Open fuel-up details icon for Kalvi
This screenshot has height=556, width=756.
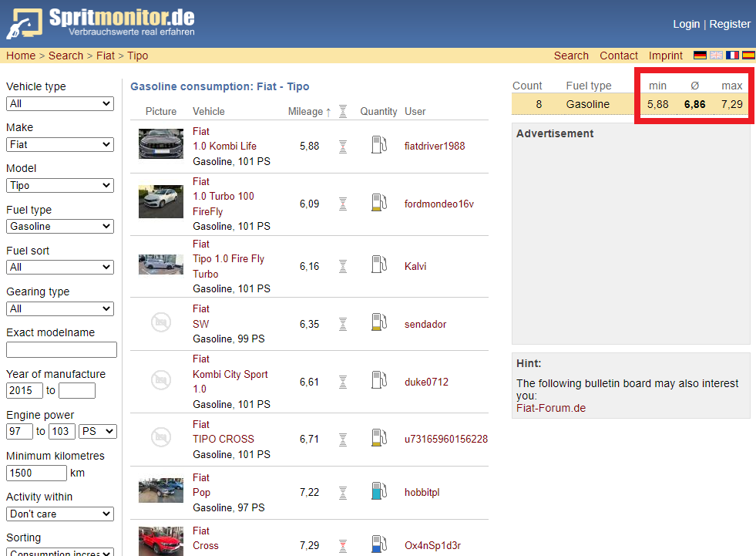379,265
